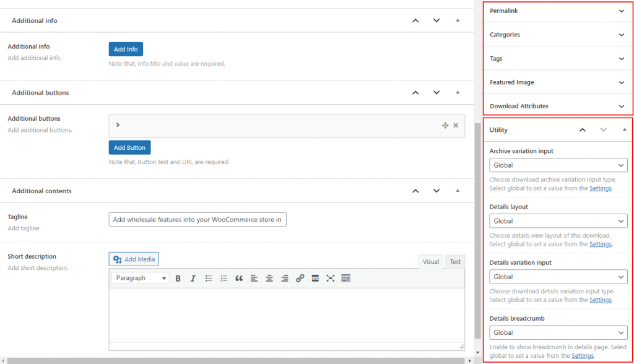
Task: Insert blockquote in editor
Action: pyautogui.click(x=239, y=278)
